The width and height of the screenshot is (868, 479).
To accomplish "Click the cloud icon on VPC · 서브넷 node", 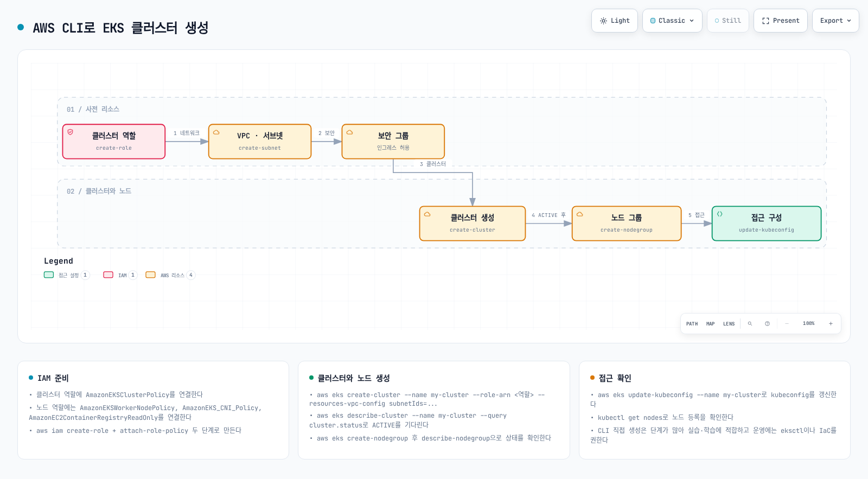I will [216, 132].
